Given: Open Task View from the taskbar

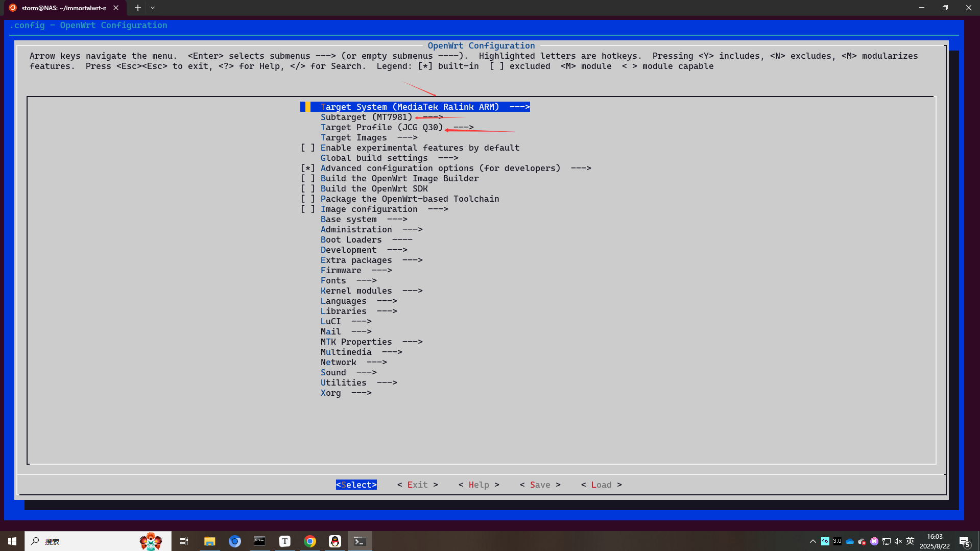Looking at the screenshot, I should pos(184,541).
